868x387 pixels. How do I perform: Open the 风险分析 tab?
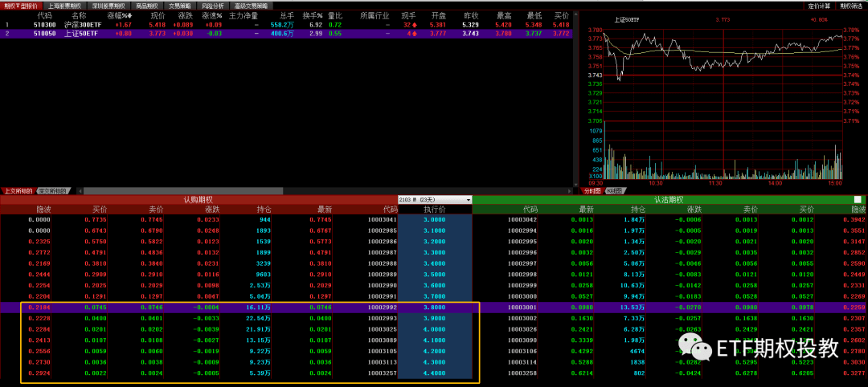tap(212, 6)
